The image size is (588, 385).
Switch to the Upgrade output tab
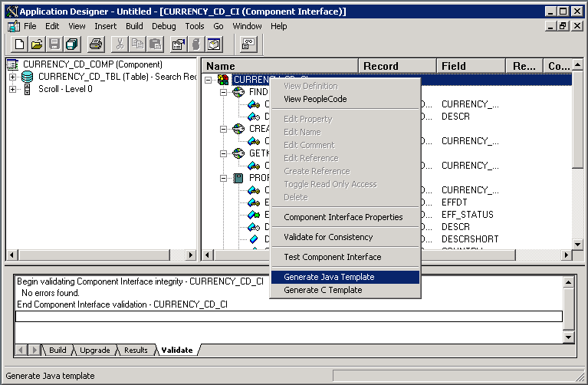point(94,350)
